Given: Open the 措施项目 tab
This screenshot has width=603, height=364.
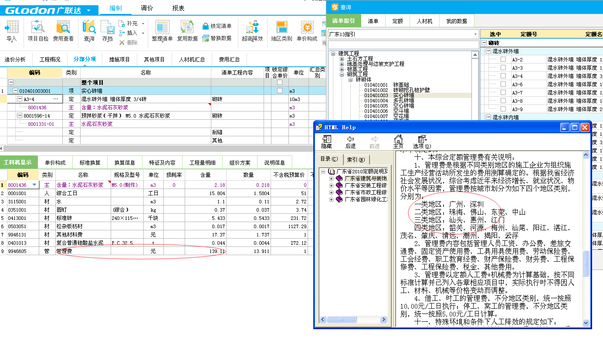Looking at the screenshot, I should (x=119, y=59).
